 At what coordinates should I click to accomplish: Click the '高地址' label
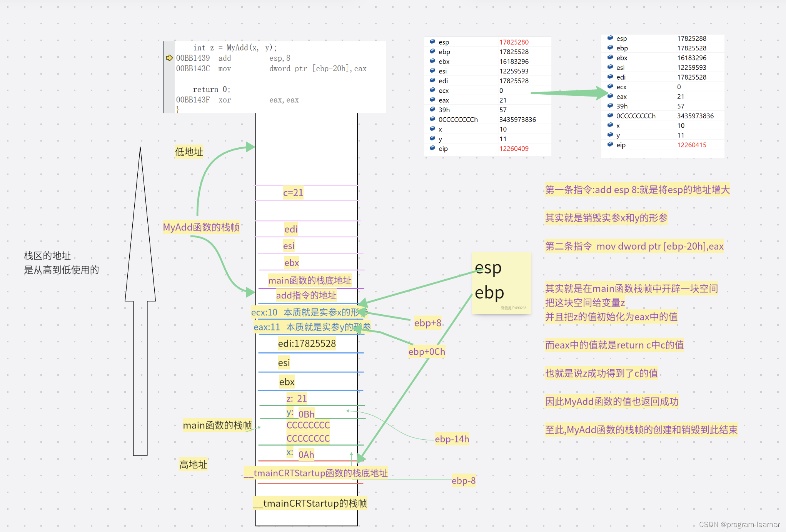193,465
